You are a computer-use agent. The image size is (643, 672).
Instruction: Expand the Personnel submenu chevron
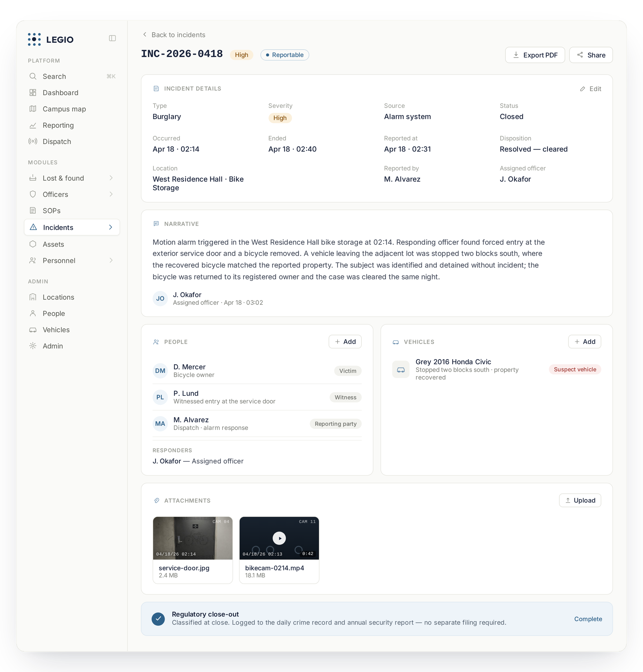tap(111, 260)
